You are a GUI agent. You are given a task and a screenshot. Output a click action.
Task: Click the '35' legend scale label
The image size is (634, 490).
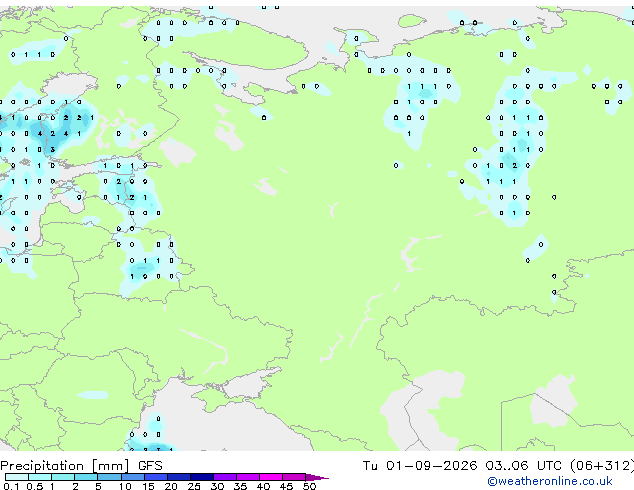point(241,486)
